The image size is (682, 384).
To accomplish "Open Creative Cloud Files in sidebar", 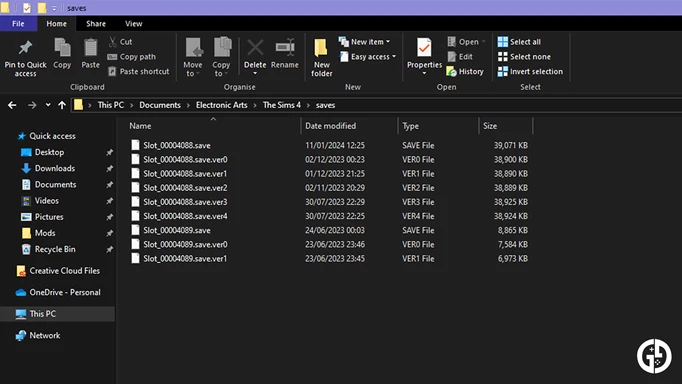I will coord(58,270).
